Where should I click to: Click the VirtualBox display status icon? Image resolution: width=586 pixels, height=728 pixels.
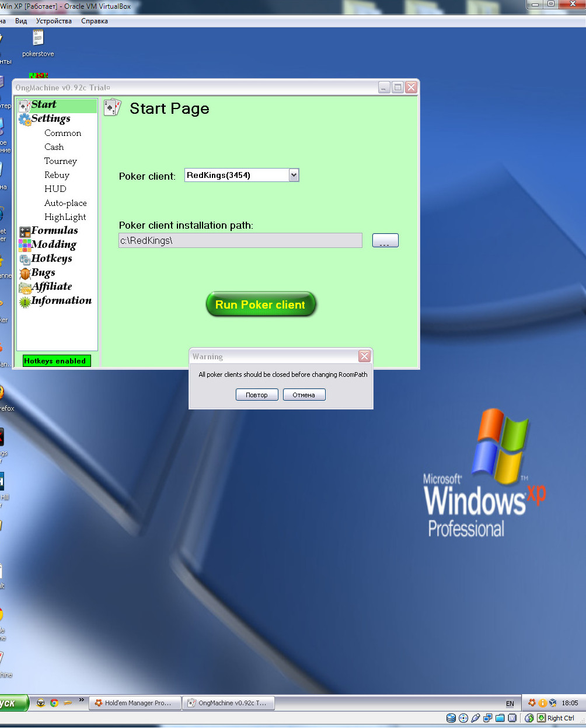click(512, 718)
